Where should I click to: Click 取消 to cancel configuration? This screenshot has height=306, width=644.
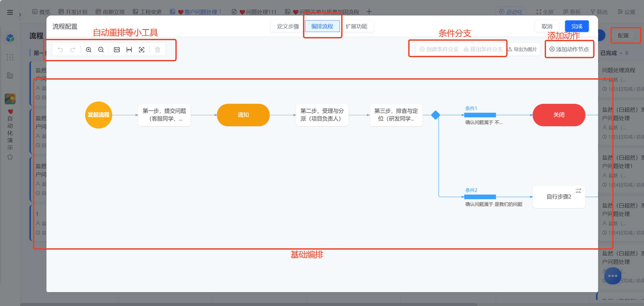pyautogui.click(x=547, y=26)
